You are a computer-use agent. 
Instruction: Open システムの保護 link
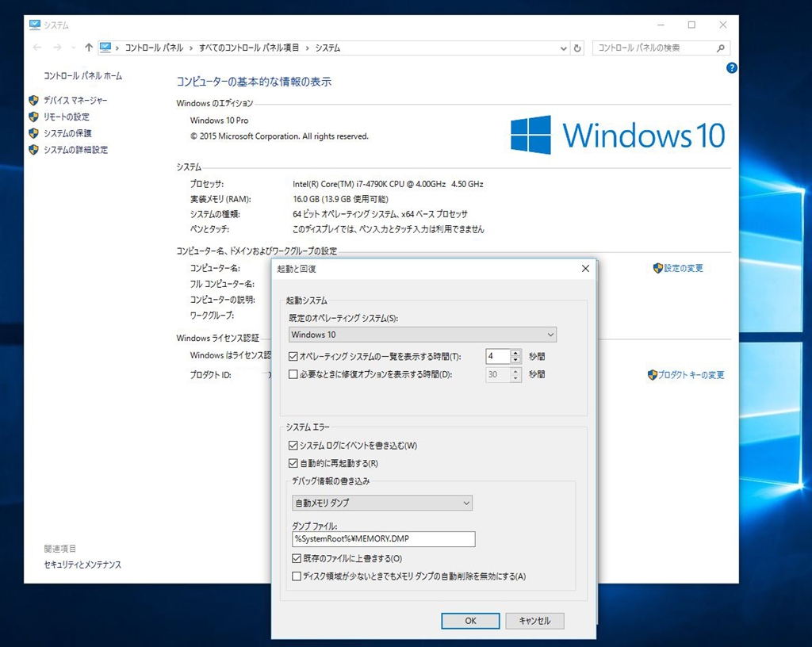point(67,133)
